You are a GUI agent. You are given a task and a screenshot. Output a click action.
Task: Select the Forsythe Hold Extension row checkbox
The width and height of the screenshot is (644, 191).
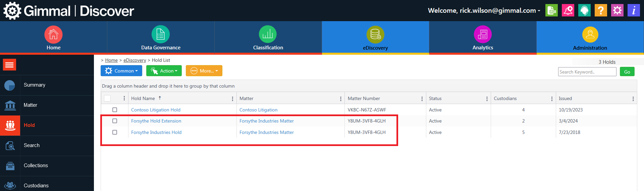coord(115,121)
